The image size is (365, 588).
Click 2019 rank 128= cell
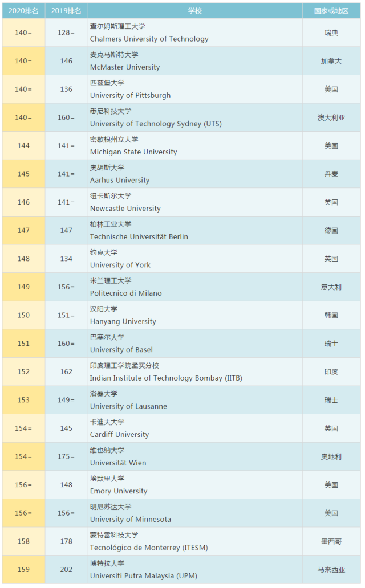coord(66,32)
